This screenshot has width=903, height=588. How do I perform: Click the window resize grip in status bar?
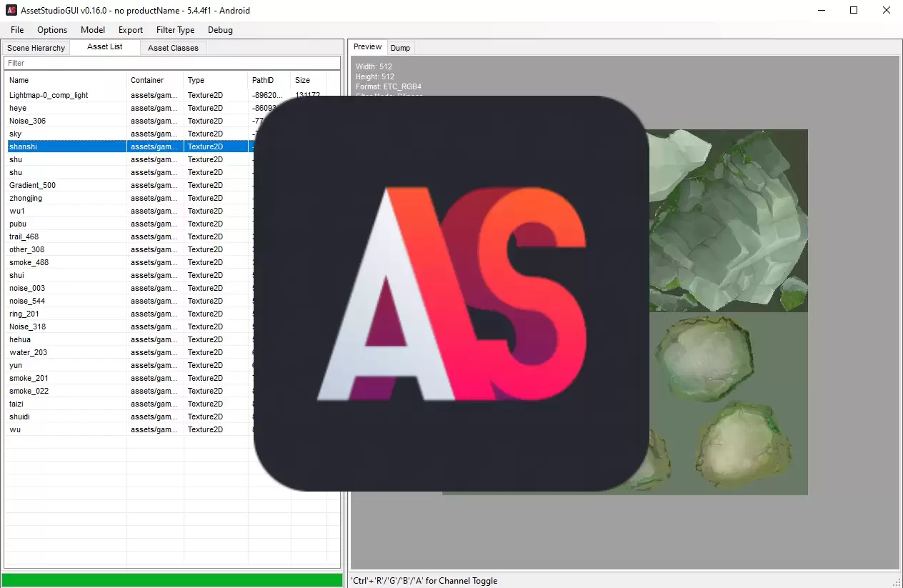[x=897, y=582]
